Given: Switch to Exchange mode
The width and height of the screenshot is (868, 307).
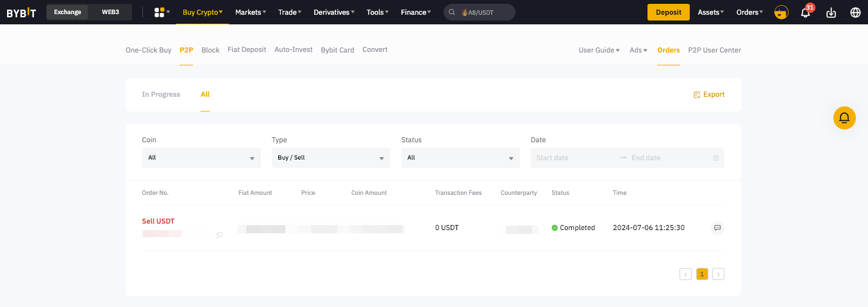Looking at the screenshot, I should (x=67, y=12).
